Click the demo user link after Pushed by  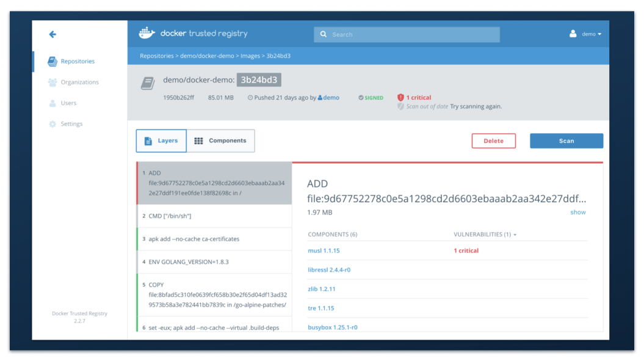pos(328,98)
